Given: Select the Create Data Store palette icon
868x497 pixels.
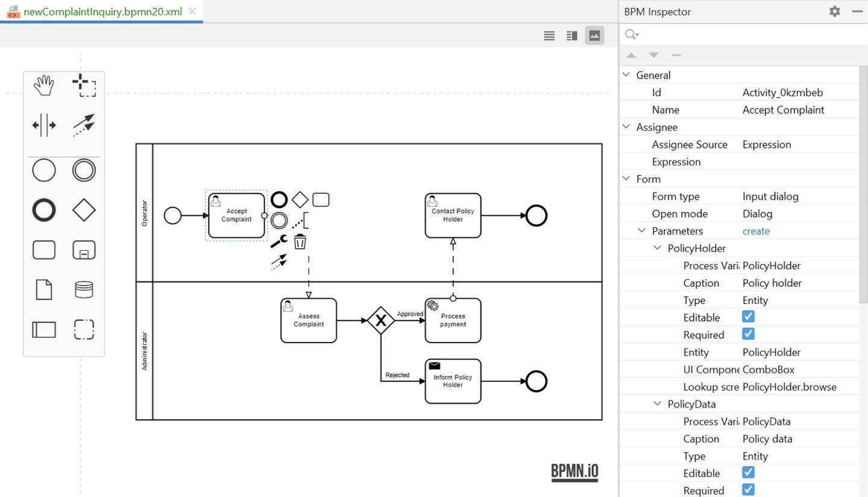Looking at the screenshot, I should (x=84, y=290).
